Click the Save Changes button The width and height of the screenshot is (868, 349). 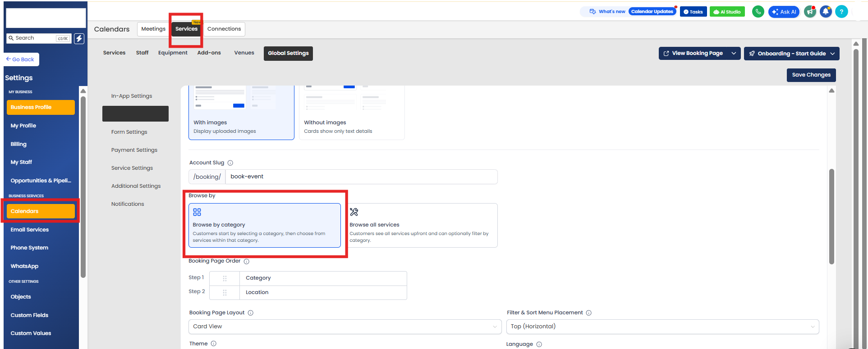click(811, 75)
